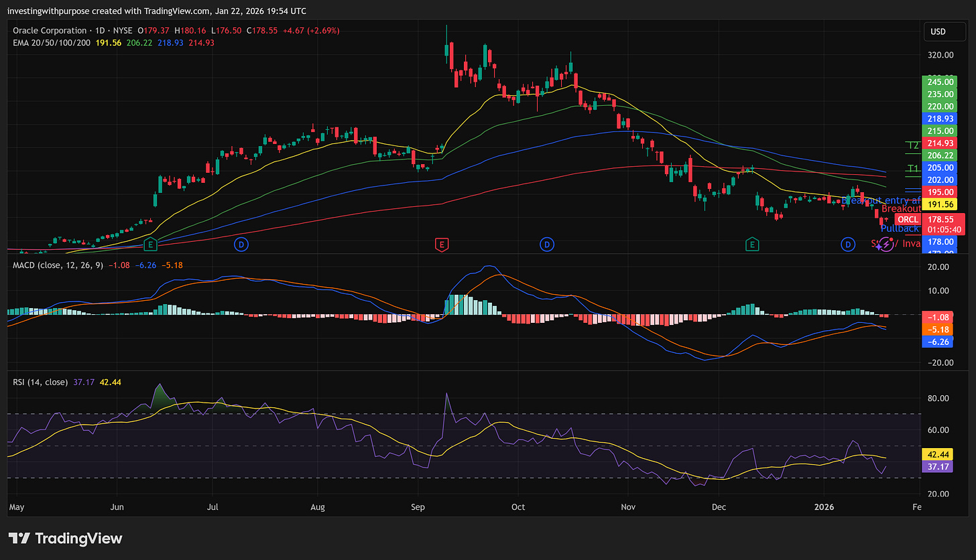
Task: Click the 215.00 price level label
Action: pyautogui.click(x=940, y=131)
